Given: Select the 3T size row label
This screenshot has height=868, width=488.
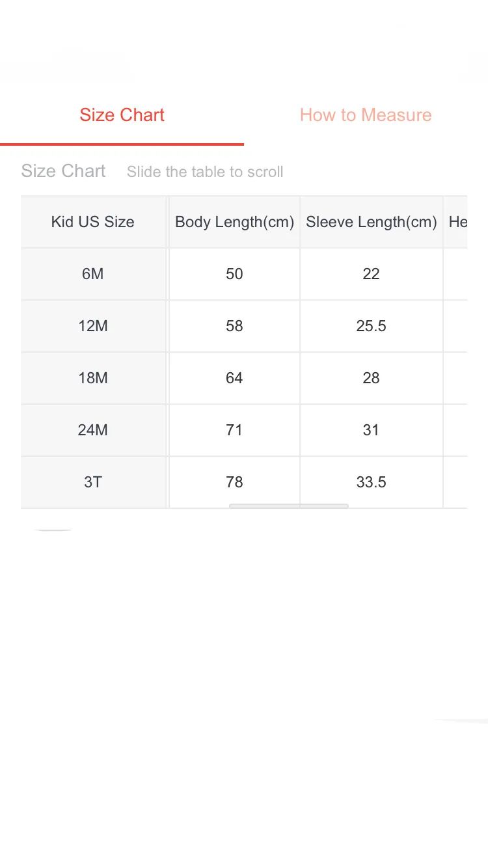Looking at the screenshot, I should [x=93, y=482].
